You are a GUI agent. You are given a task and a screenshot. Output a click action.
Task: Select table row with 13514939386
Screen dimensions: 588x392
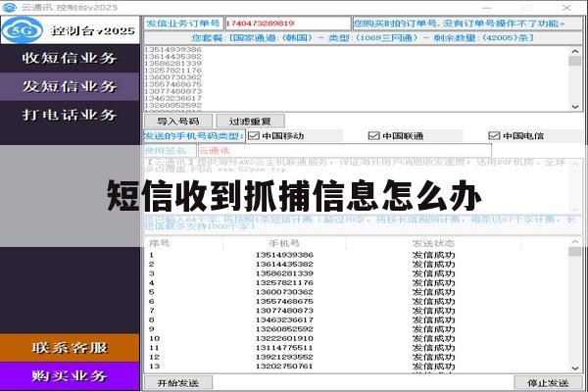point(357,255)
